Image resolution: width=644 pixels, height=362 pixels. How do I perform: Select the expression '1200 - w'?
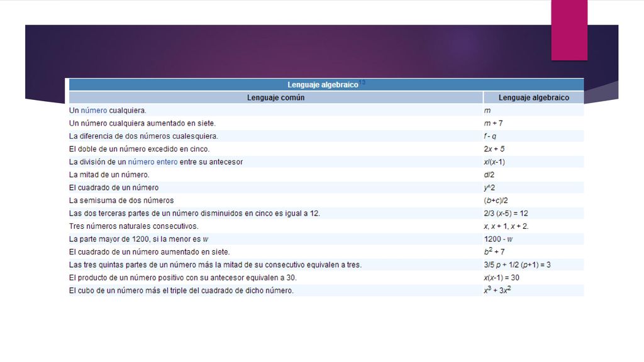pos(498,239)
